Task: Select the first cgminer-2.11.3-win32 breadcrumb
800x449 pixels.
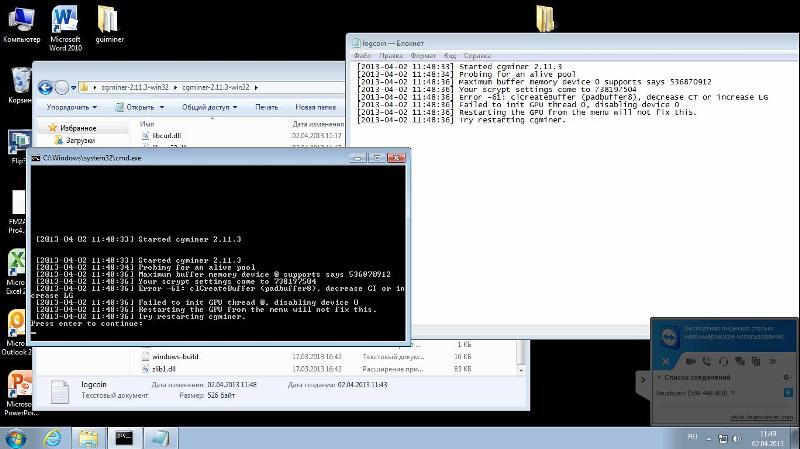Action: 135,87
